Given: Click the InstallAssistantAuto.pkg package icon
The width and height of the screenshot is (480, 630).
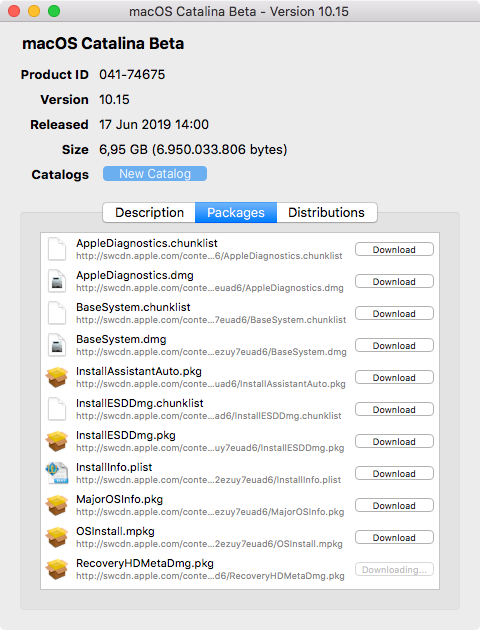Looking at the screenshot, I should click(x=57, y=377).
